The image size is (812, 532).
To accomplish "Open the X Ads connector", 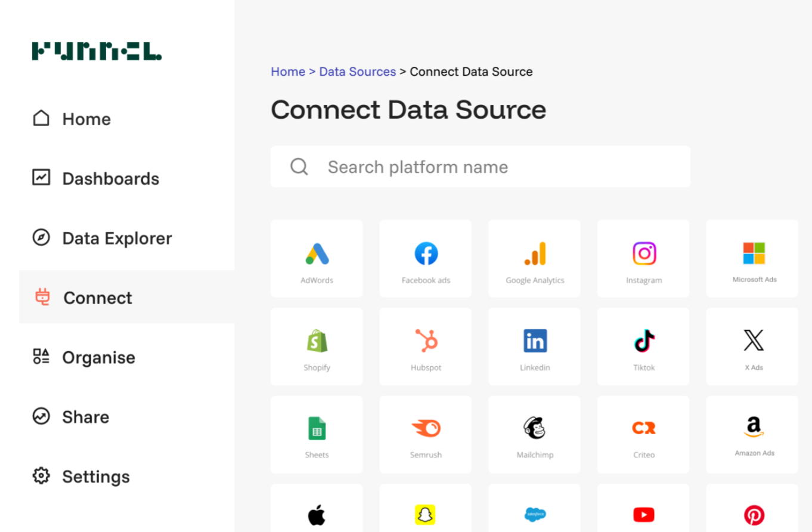I will point(752,346).
